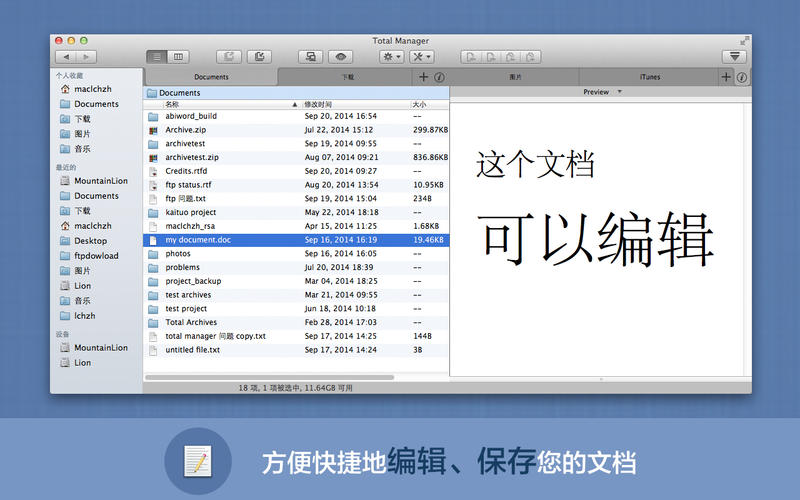Click the back navigation arrow
800x500 pixels.
[x=64, y=57]
